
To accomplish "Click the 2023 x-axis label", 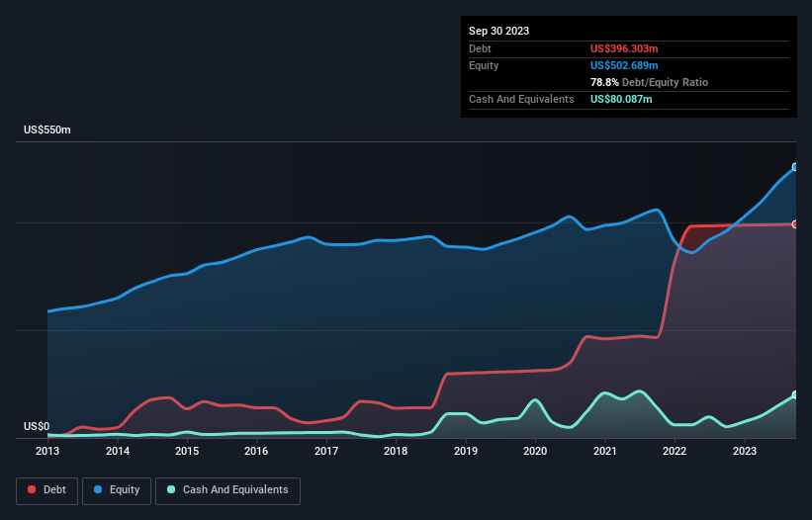I will pos(744,451).
